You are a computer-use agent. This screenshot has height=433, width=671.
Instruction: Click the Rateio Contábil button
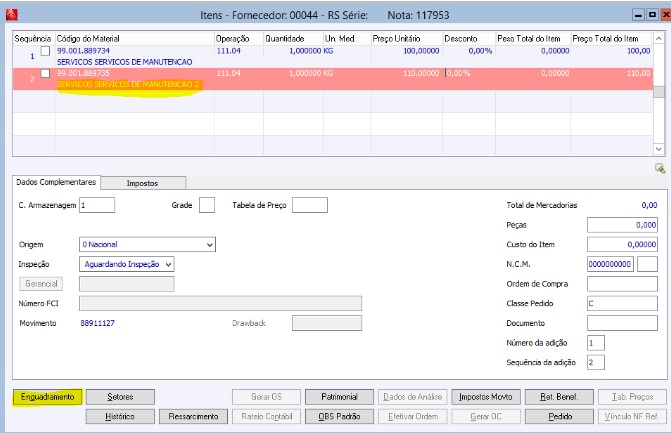[x=267, y=416]
